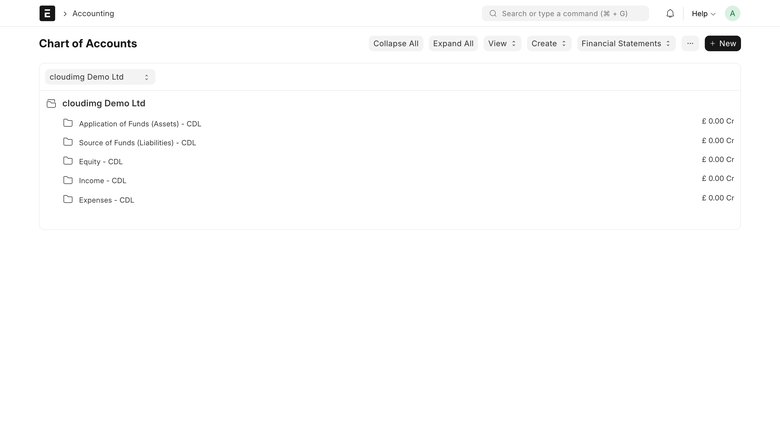This screenshot has width=780, height=439.
Task: Collapse the cloudimg Demo Ltd root node
Action: 103,103
